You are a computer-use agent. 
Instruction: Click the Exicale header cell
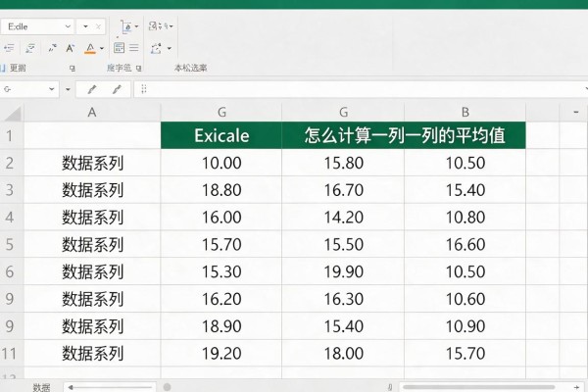pos(221,135)
